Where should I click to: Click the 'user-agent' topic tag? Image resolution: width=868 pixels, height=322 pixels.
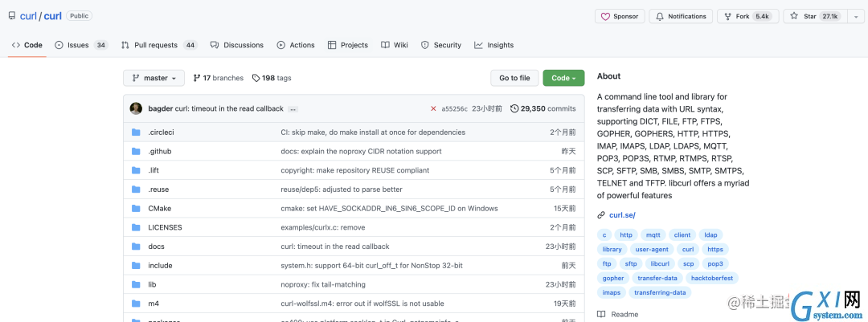652,250
